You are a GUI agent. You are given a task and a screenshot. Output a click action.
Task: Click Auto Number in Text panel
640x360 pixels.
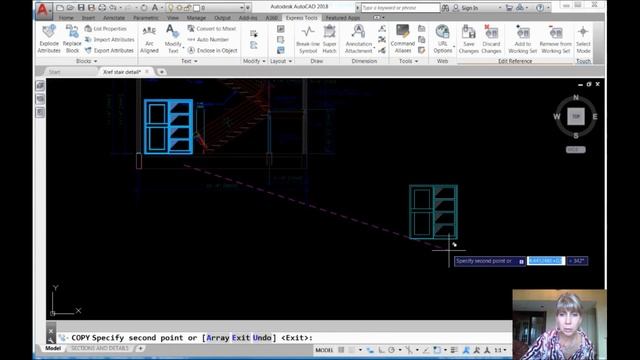coord(208,40)
